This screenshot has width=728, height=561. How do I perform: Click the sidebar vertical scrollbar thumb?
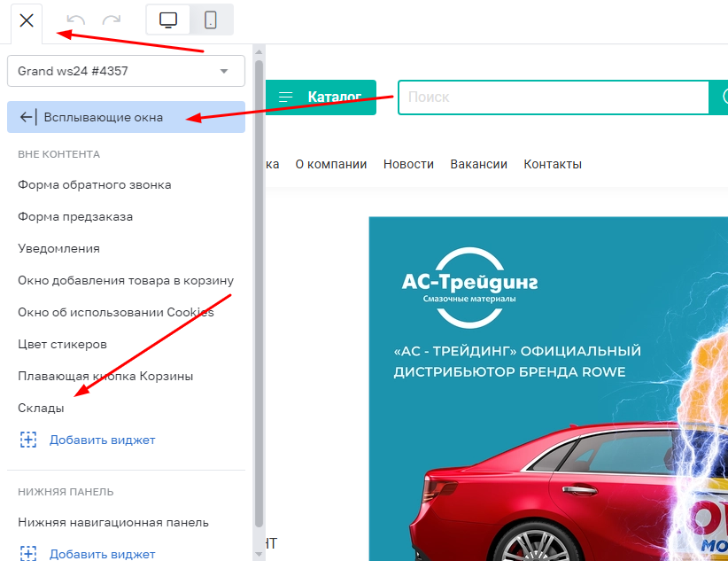coord(259,292)
